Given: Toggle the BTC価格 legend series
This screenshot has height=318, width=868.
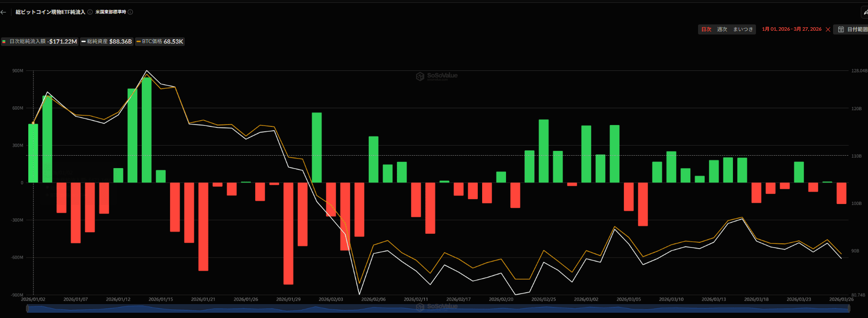Looking at the screenshot, I should pos(160,42).
